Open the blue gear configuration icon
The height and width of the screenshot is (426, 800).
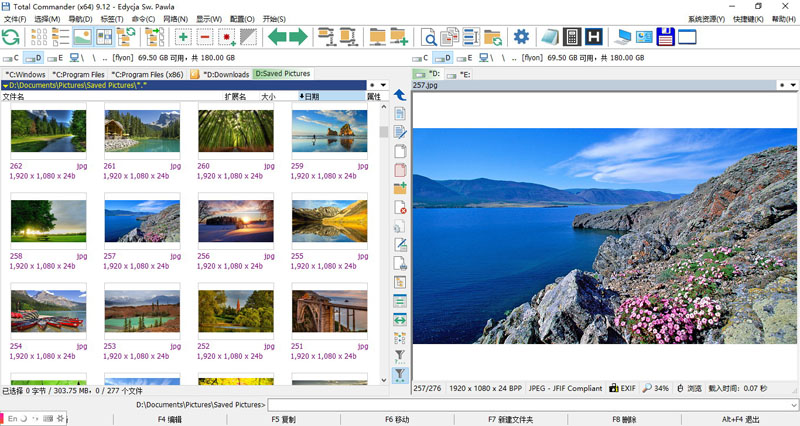point(521,37)
